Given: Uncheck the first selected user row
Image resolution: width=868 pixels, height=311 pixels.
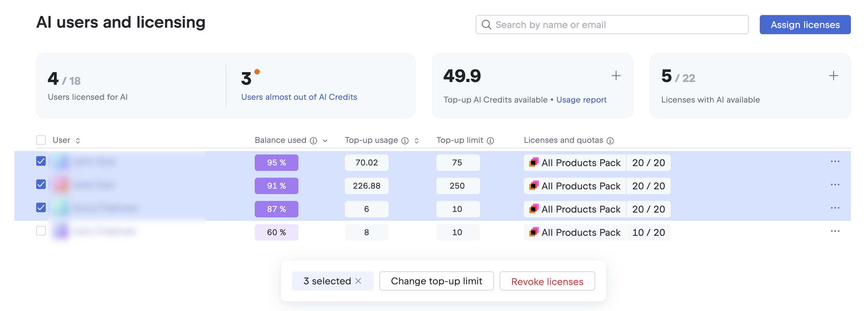Looking at the screenshot, I should 40,161.
